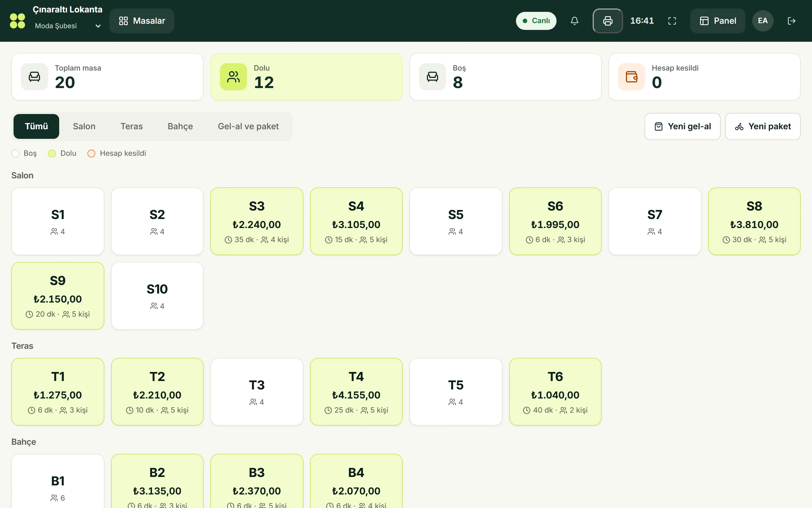
Task: Expand the Moda Şubesi branch dropdown
Action: click(68, 26)
